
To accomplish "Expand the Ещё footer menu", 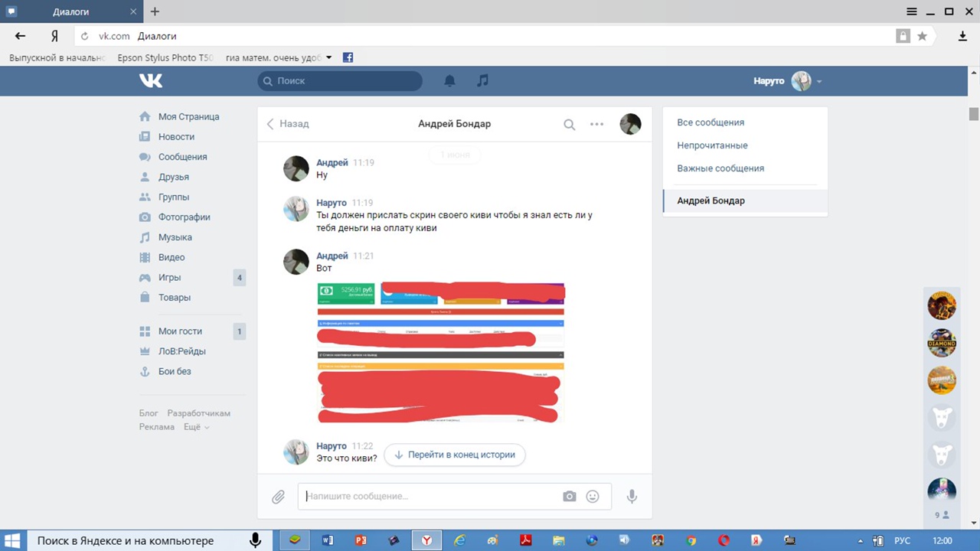I will click(196, 427).
